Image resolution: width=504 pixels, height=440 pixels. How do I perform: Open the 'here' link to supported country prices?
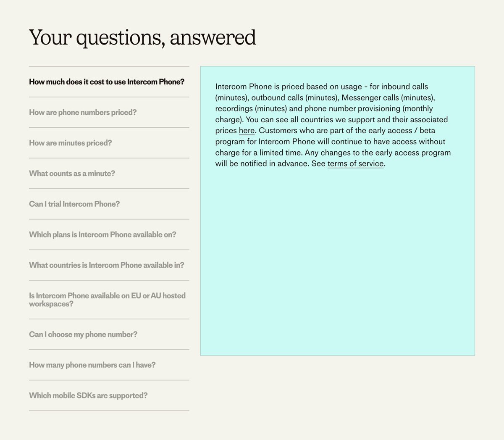[246, 131]
